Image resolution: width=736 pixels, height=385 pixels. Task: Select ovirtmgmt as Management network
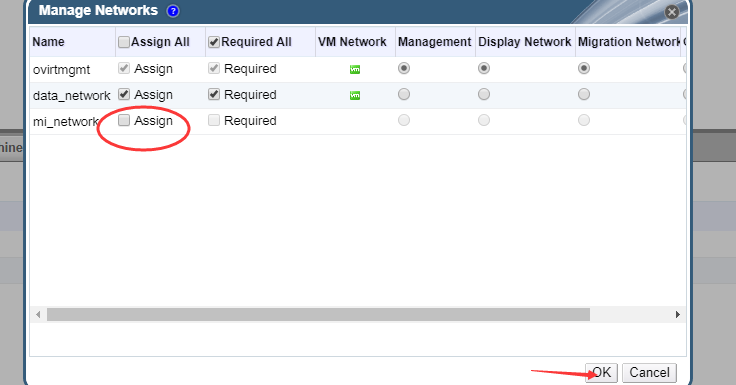(404, 69)
